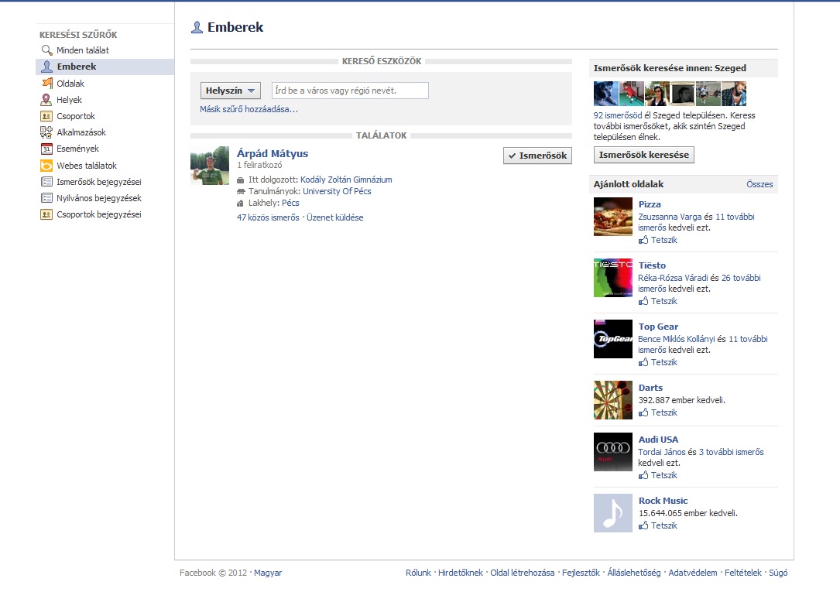The image size is (840, 616).
Task: Select the Csoportok search filter
Action: pyautogui.click(x=76, y=116)
